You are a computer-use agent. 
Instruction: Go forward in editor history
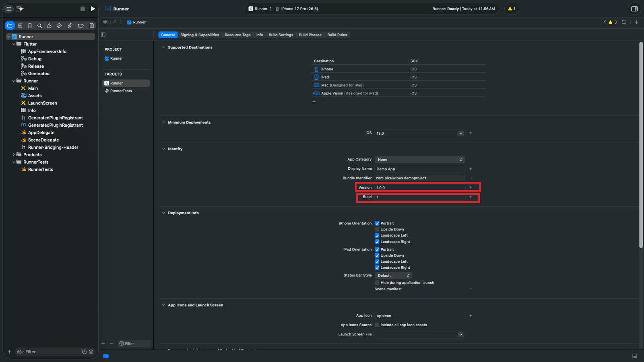pyautogui.click(x=121, y=22)
